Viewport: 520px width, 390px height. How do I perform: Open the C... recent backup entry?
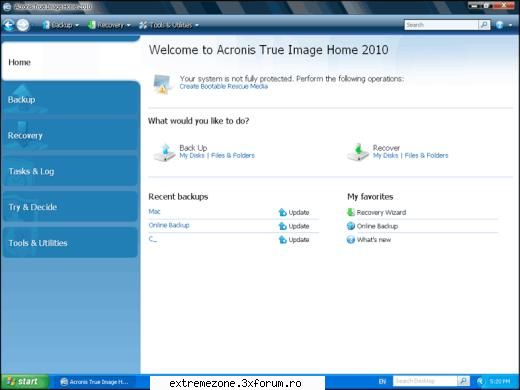click(x=153, y=239)
